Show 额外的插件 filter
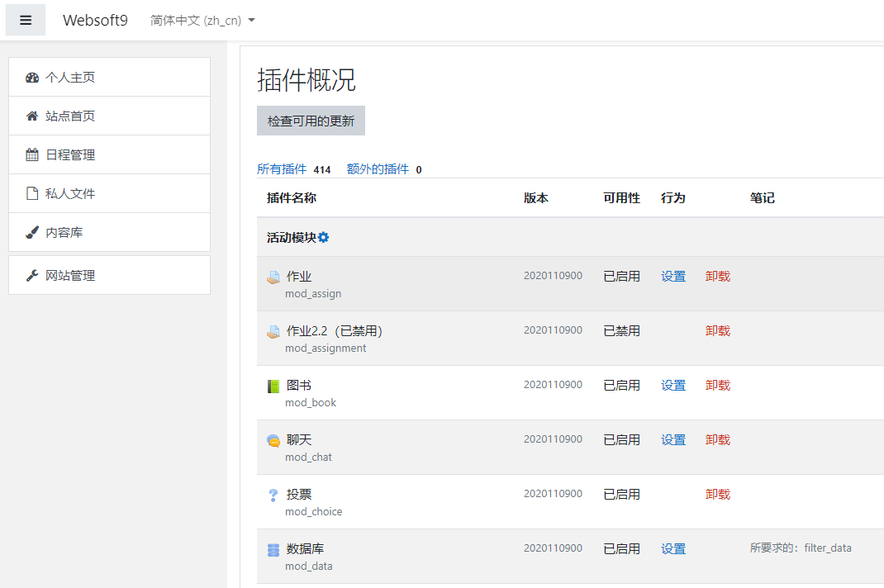Viewport: 884px width, 588px height. coord(378,169)
